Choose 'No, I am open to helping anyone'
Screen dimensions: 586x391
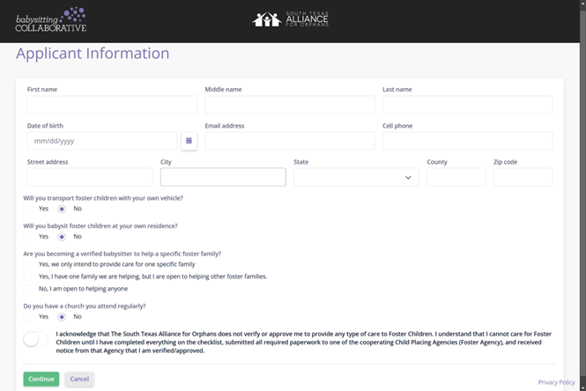[x=27, y=289]
